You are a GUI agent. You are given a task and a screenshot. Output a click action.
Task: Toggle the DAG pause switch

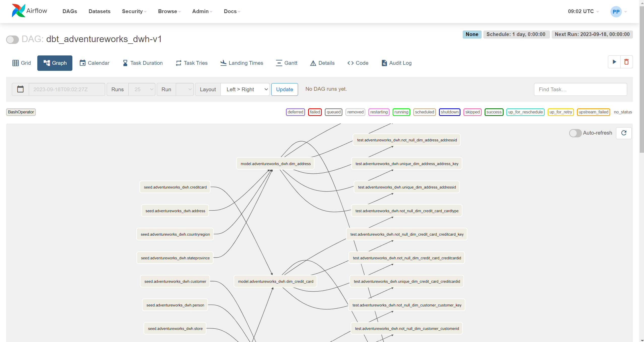[13, 40]
